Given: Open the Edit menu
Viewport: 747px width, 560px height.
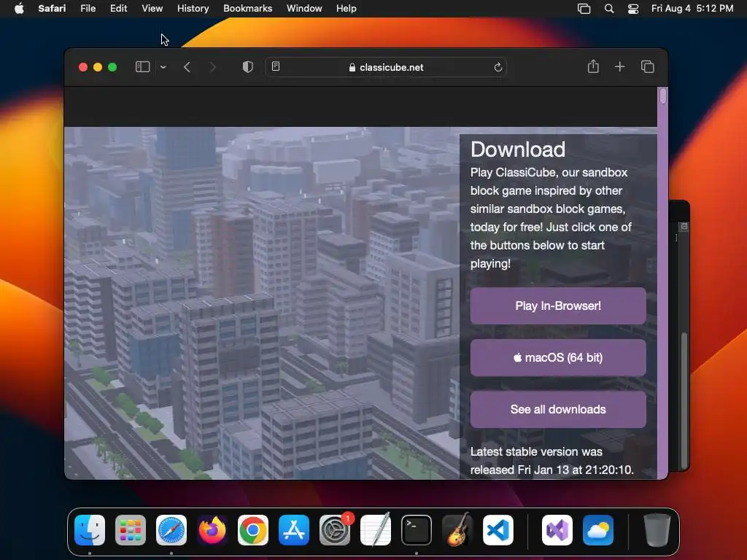Looking at the screenshot, I should tap(119, 9).
